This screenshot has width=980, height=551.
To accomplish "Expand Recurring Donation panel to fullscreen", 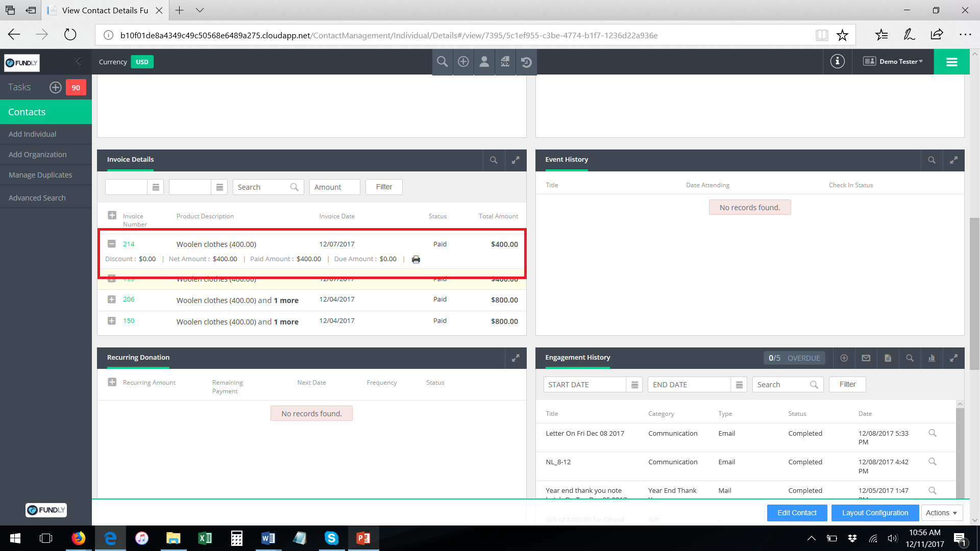I will pos(516,358).
